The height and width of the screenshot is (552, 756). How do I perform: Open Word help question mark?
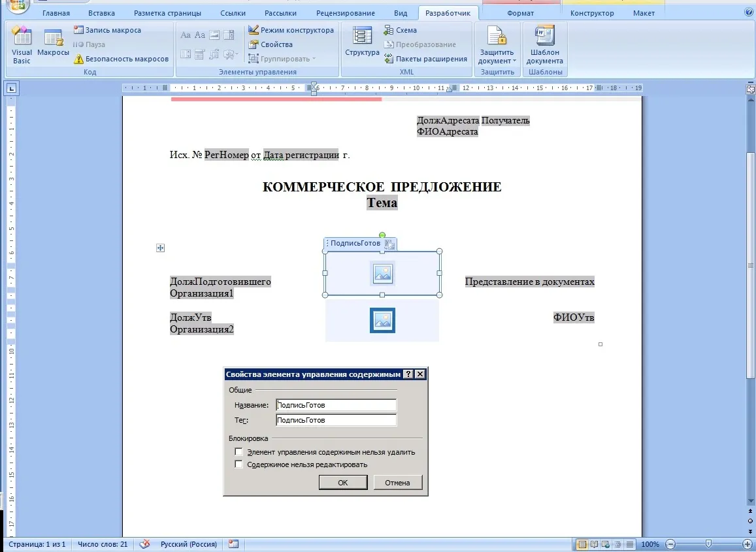[x=749, y=12]
